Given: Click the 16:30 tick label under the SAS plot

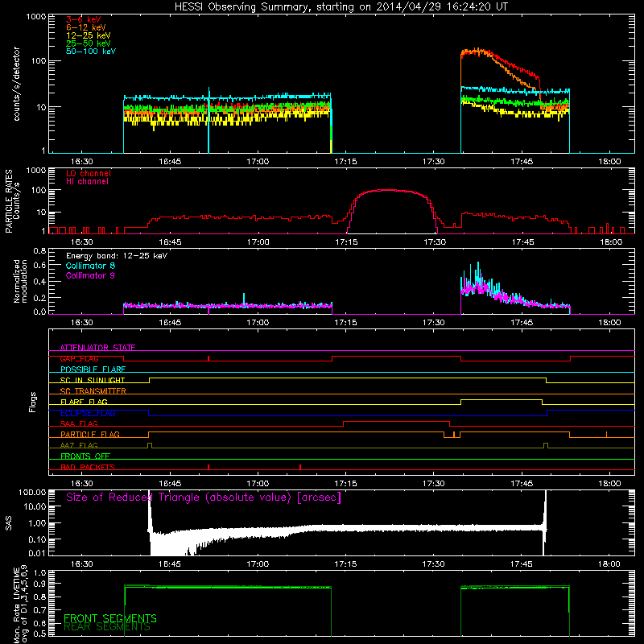Looking at the screenshot, I should pos(82,564).
